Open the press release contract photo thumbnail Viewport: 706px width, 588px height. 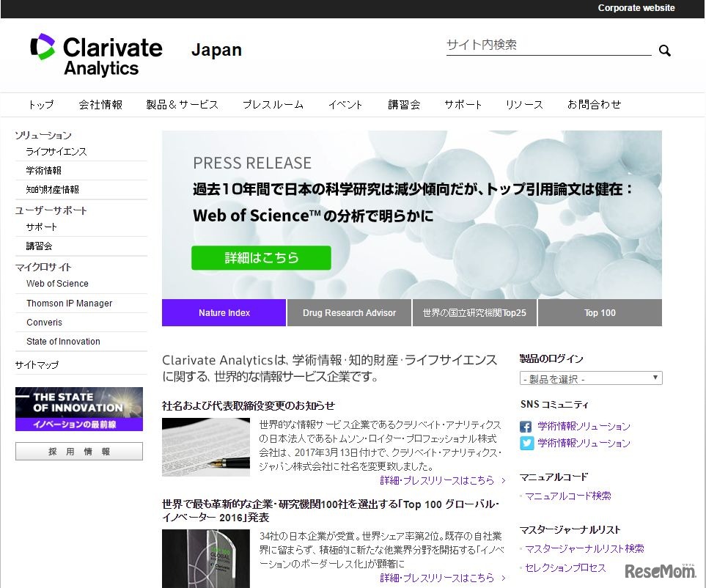coord(205,446)
